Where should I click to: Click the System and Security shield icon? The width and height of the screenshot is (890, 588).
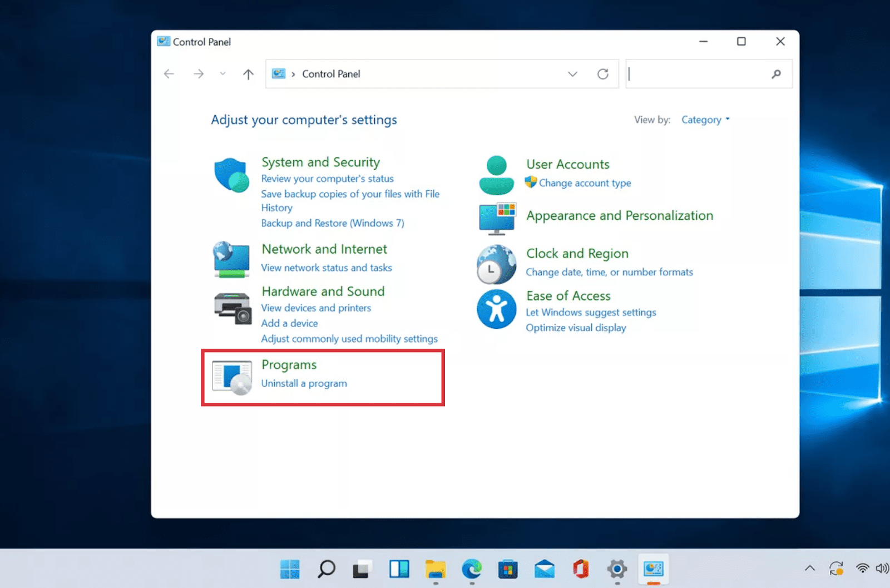[x=231, y=175]
